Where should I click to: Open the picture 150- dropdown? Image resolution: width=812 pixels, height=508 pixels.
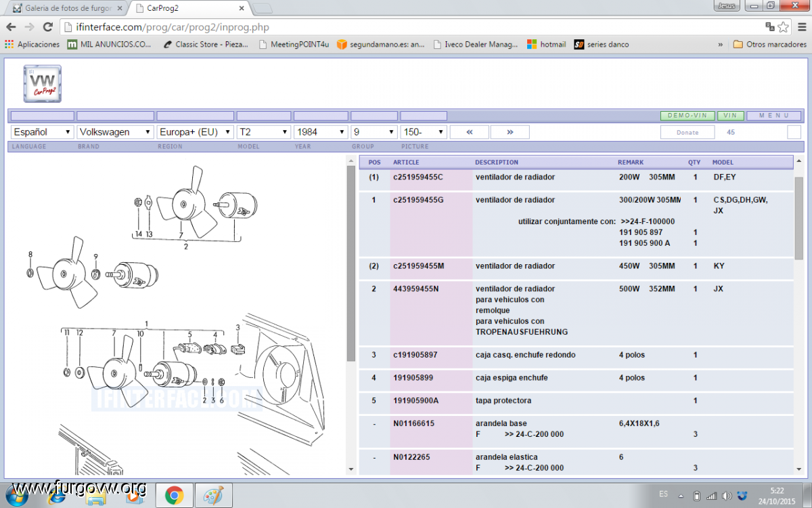424,132
